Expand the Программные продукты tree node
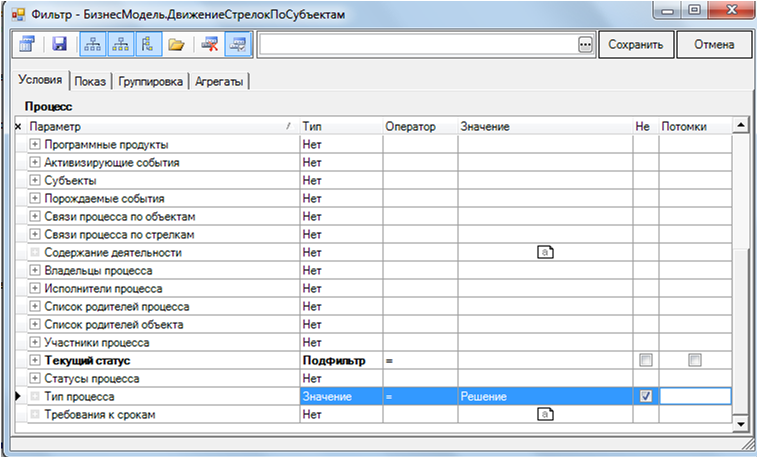Screen dimensions: 759x458 click(35, 145)
